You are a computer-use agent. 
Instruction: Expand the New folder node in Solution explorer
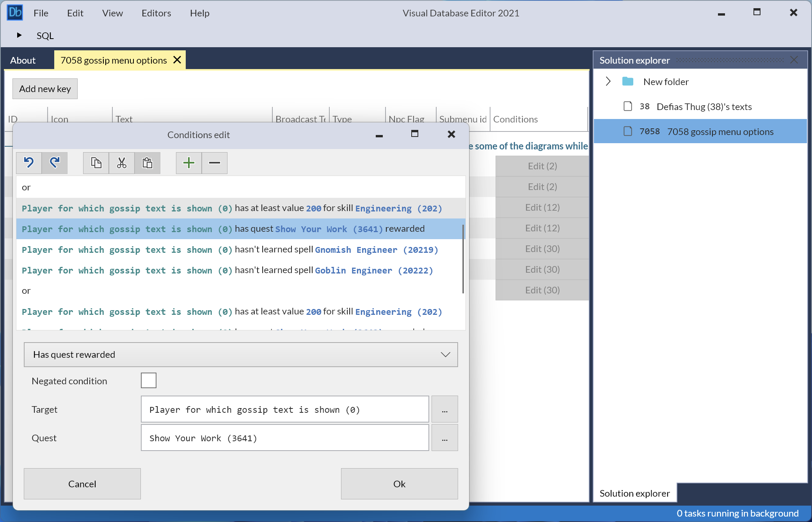tap(608, 81)
